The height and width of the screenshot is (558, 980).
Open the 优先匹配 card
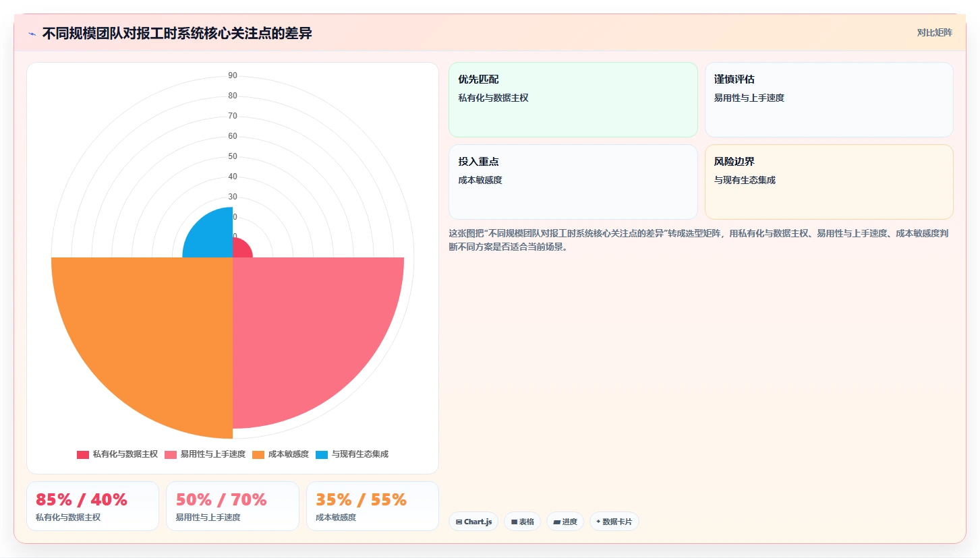tap(573, 100)
